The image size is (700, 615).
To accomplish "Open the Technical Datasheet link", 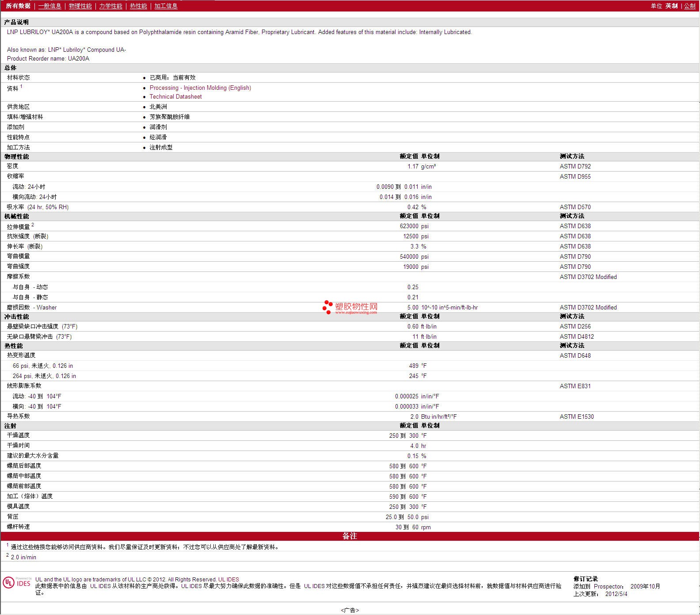I will coord(175,96).
